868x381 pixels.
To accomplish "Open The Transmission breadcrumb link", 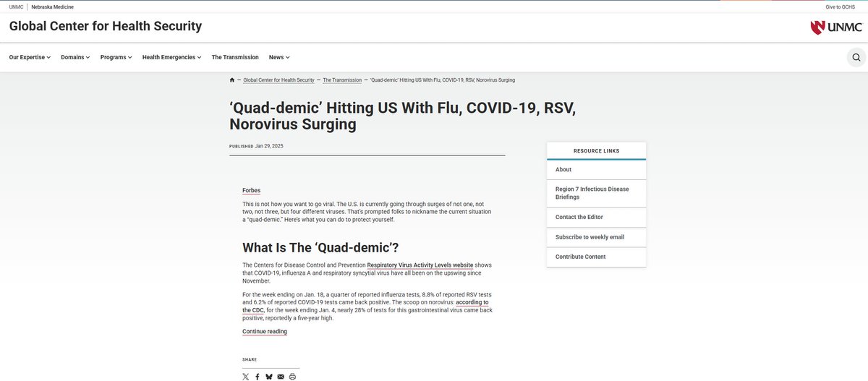I will click(x=342, y=80).
